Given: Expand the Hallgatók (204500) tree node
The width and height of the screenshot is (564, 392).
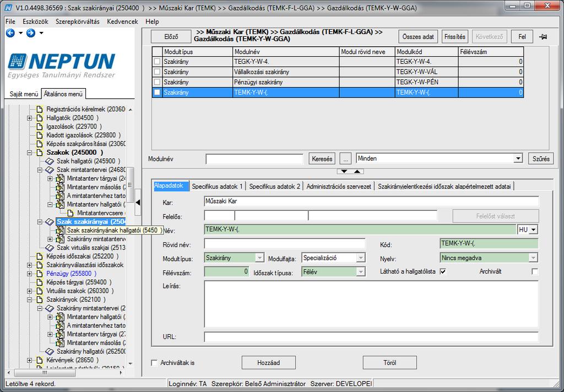Looking at the screenshot, I should (30, 118).
